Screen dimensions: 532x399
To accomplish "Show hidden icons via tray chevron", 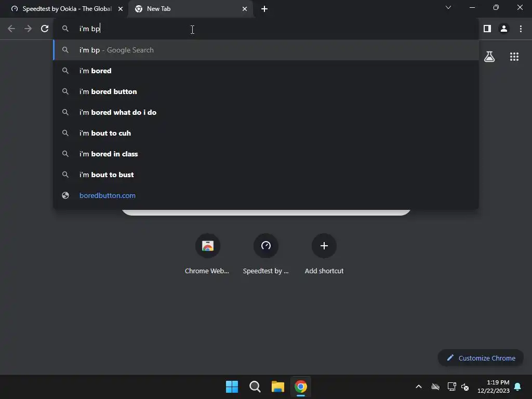I will tap(419, 387).
